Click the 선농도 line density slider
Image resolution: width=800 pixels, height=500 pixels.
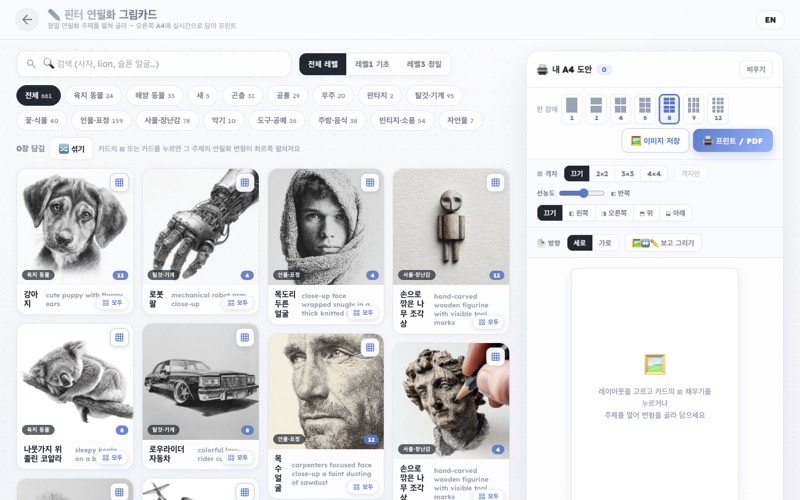(x=582, y=193)
